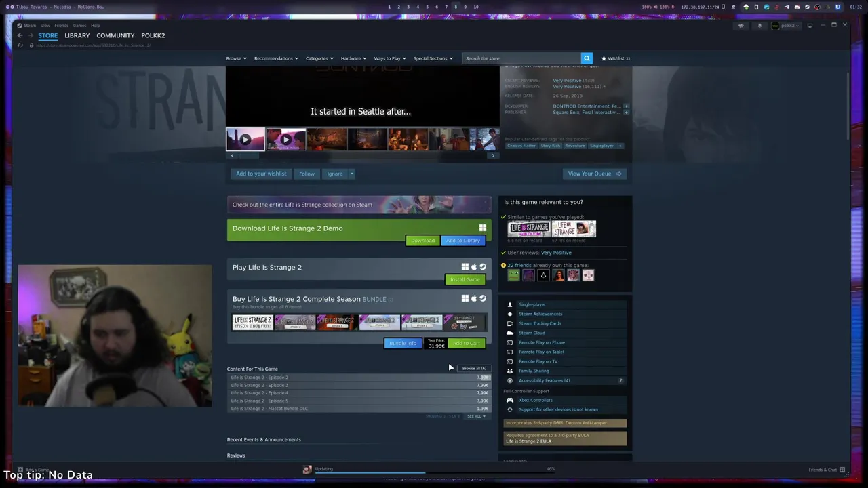Open the accessibility features help question mark
This screenshot has height=488, width=868.
click(620, 380)
